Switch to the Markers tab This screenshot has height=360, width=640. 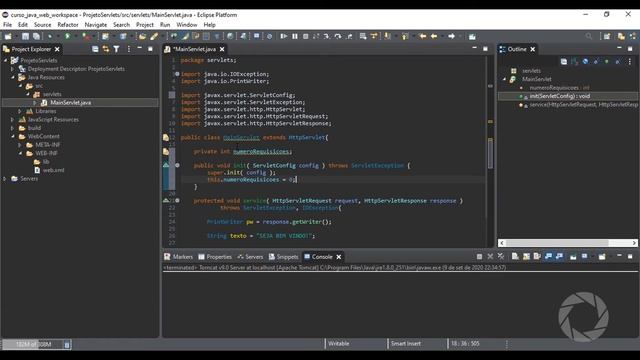click(178, 257)
